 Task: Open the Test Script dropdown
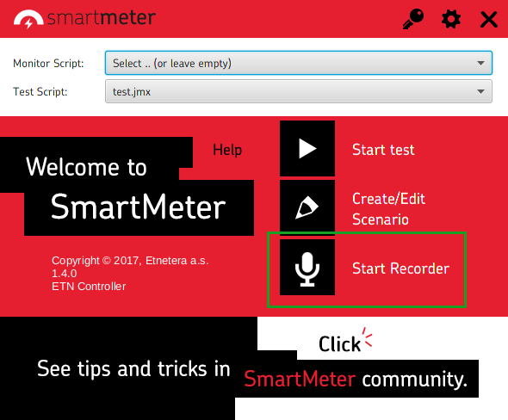click(299, 91)
